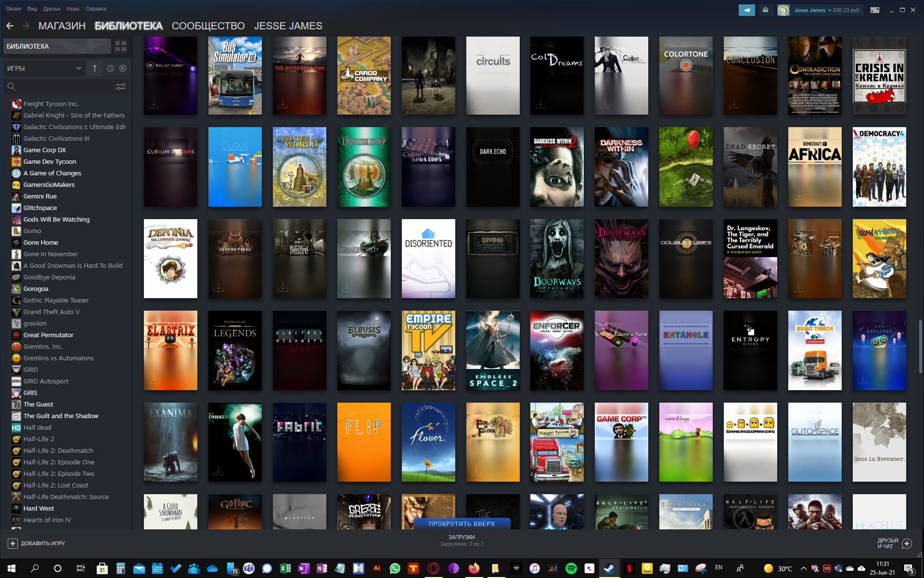924x578 pixels.
Task: Select Half-Life 2 in the list
Action: click(x=38, y=439)
